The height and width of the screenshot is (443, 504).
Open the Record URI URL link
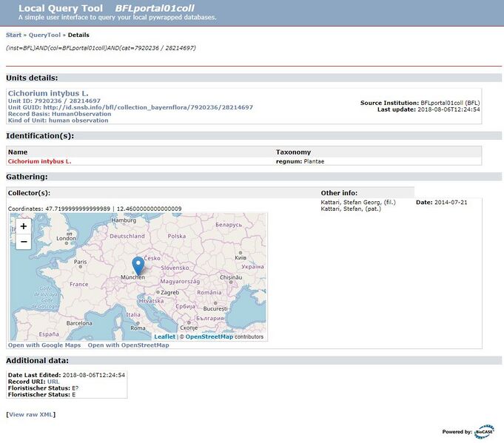(x=53, y=382)
